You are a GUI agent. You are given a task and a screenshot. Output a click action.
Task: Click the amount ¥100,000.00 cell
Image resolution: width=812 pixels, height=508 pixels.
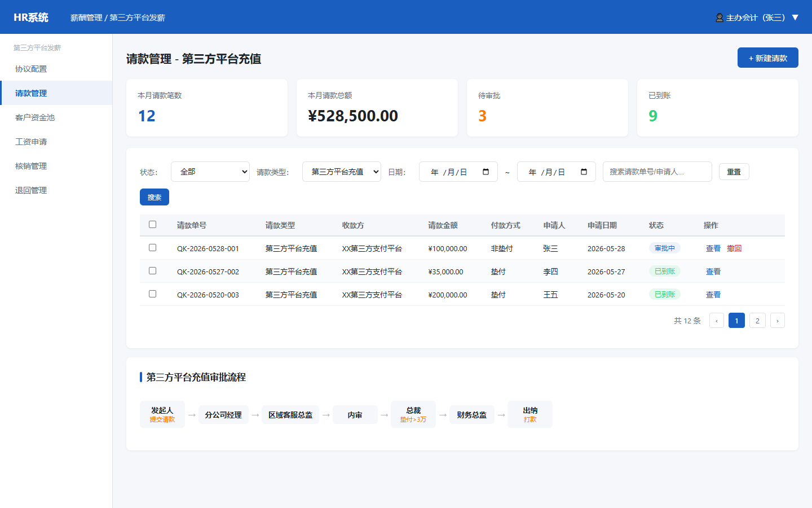(x=448, y=248)
